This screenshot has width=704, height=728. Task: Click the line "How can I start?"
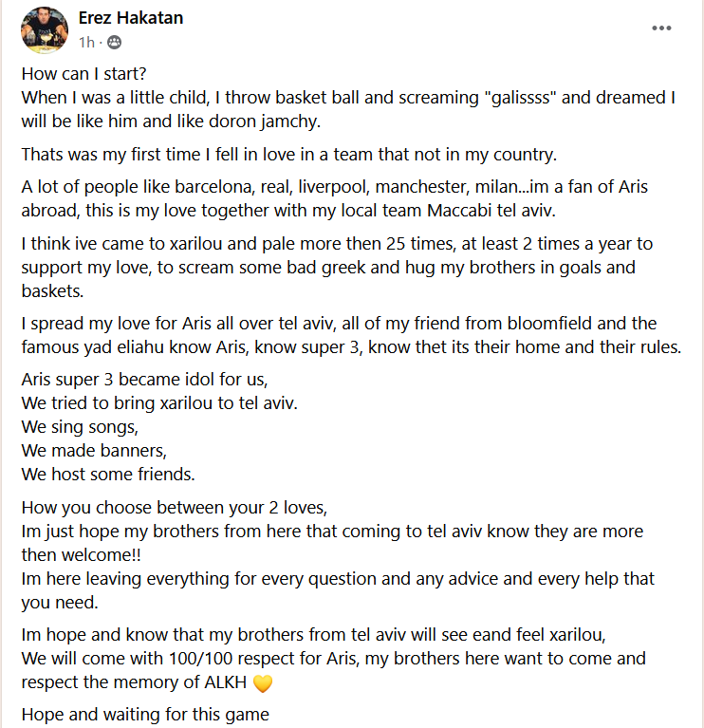[x=84, y=74]
